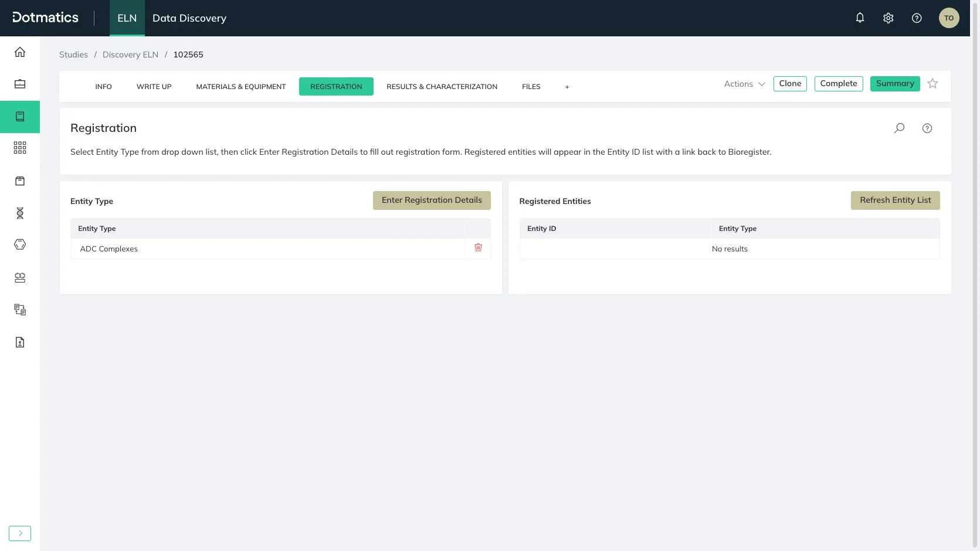The width and height of the screenshot is (980, 551).
Task: Open the Summary button
Action: tap(895, 84)
